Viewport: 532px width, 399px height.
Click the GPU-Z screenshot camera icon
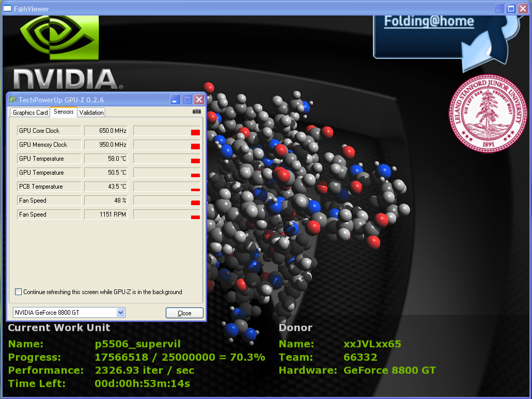(197, 112)
